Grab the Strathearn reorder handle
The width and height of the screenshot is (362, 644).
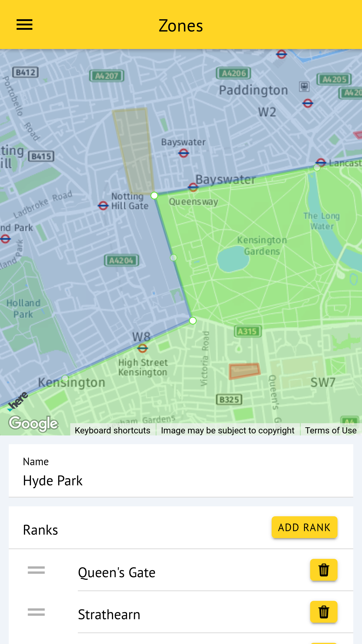[36, 612]
